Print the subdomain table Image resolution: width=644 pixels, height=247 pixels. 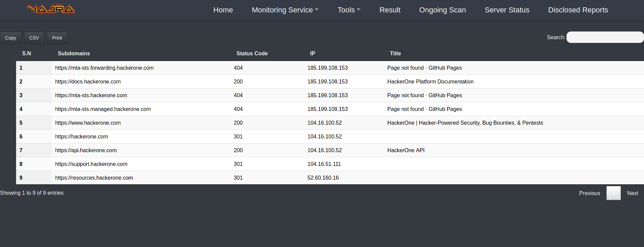(57, 38)
